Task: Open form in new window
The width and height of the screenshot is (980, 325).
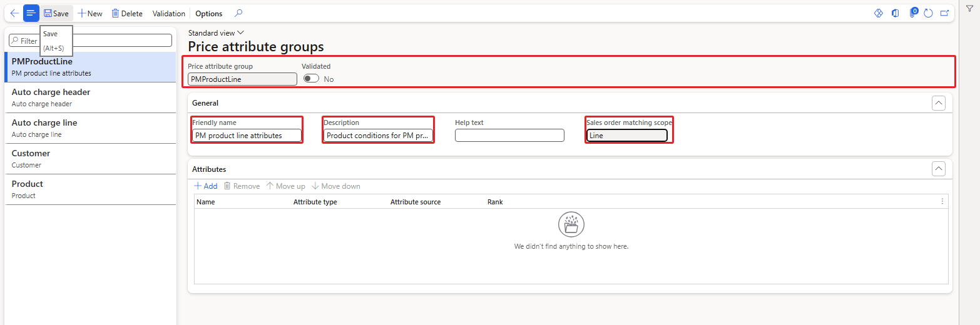Action: pos(946,13)
